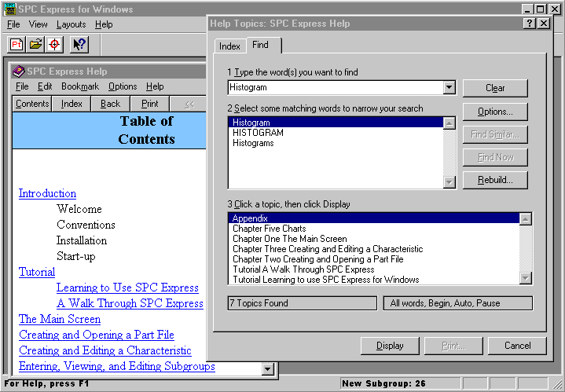Open the Bookmark menu in help window
The height and width of the screenshot is (392, 565).
click(x=80, y=86)
